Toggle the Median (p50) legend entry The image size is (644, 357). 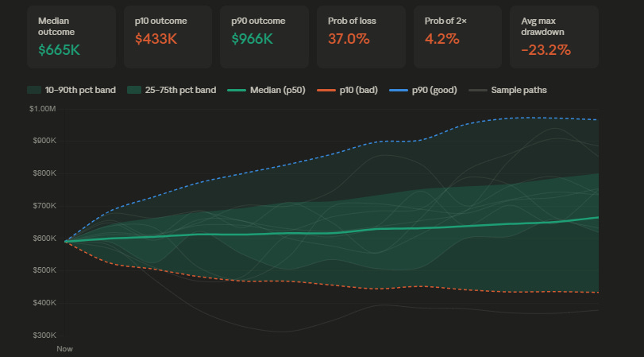click(x=267, y=90)
